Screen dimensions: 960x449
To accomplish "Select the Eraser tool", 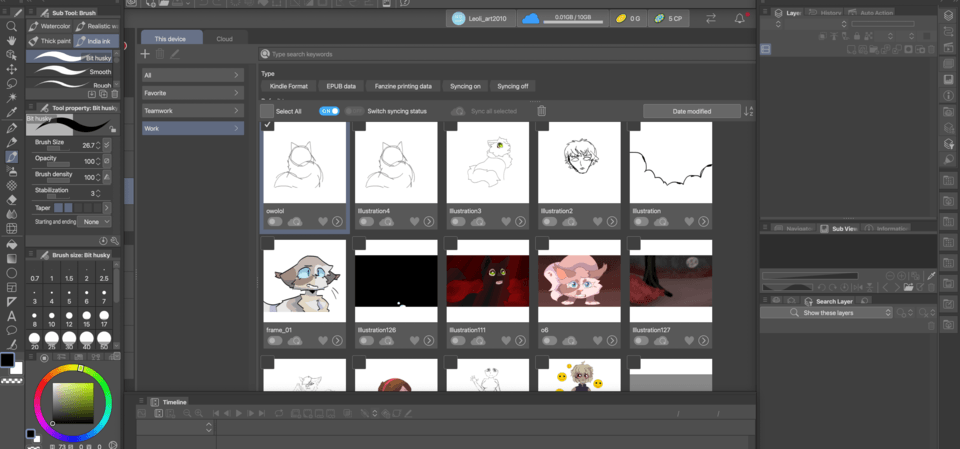I will tap(11, 200).
